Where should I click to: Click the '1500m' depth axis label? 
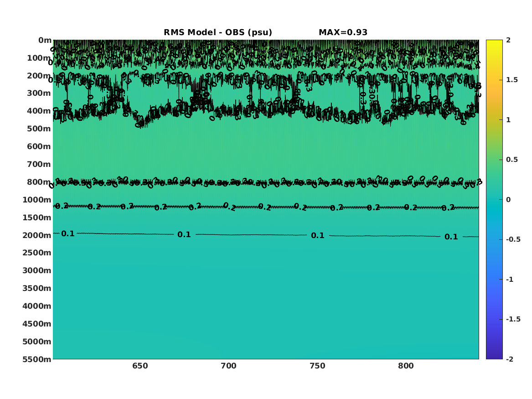click(37, 218)
